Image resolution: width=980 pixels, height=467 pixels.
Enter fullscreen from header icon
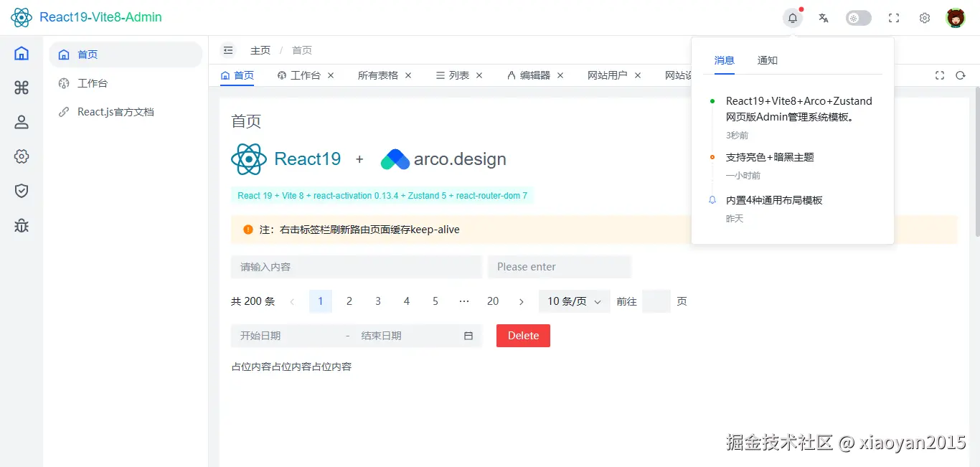point(894,18)
